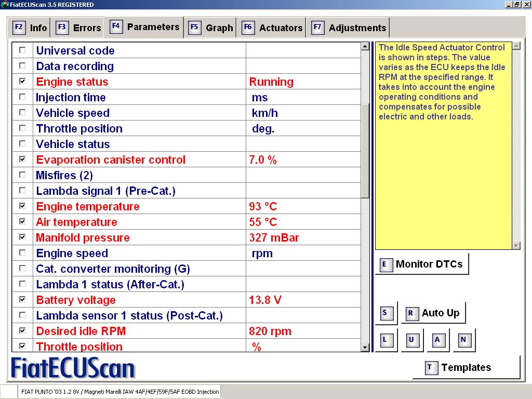The width and height of the screenshot is (532, 399).
Task: Uncheck the Desired idle RPM parameter
Action: (22, 331)
